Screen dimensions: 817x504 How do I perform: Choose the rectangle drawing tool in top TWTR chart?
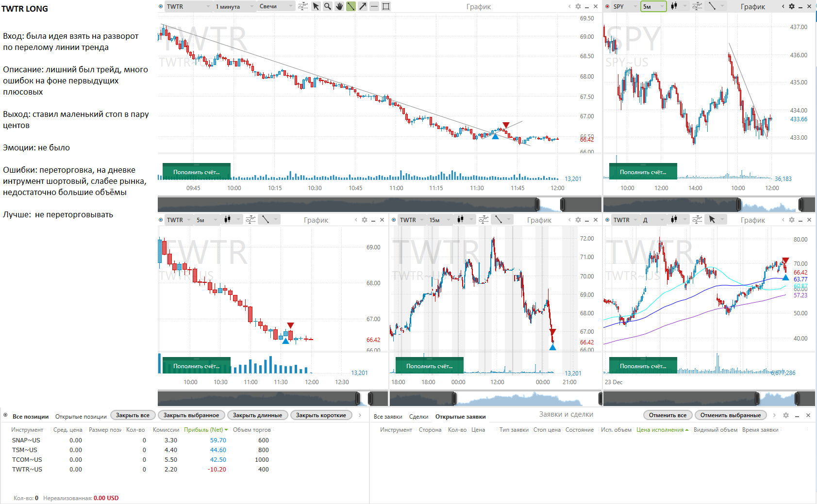click(386, 6)
